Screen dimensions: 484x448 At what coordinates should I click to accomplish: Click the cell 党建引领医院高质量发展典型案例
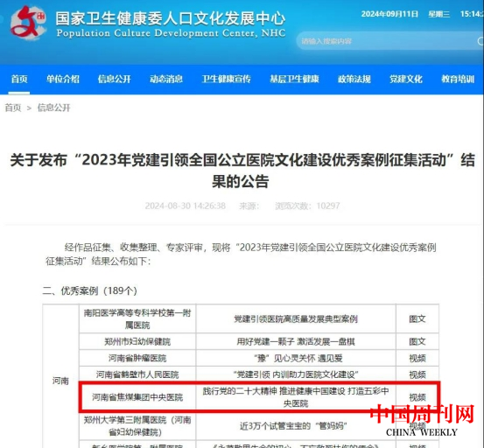point(296,319)
